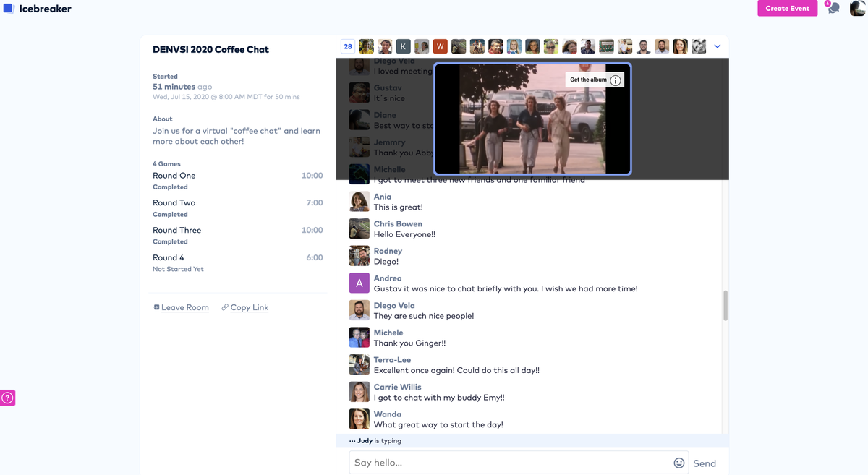Click the Leave Room link
The width and height of the screenshot is (868, 475).
tap(185, 307)
